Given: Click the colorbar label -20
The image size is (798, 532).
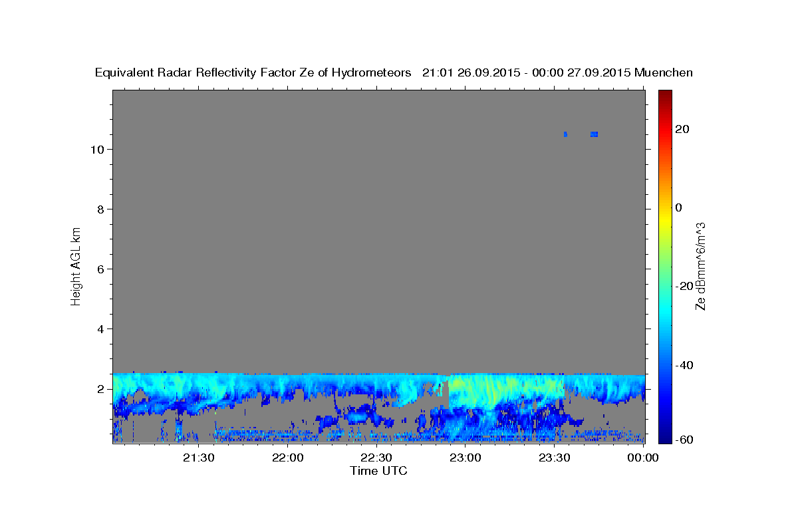Looking at the screenshot, I should pos(684,286).
